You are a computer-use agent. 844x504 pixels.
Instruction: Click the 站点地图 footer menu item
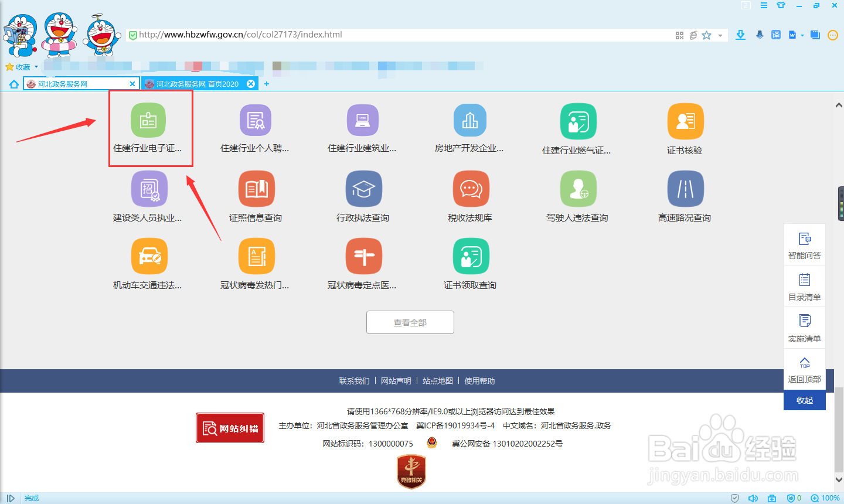(x=436, y=380)
